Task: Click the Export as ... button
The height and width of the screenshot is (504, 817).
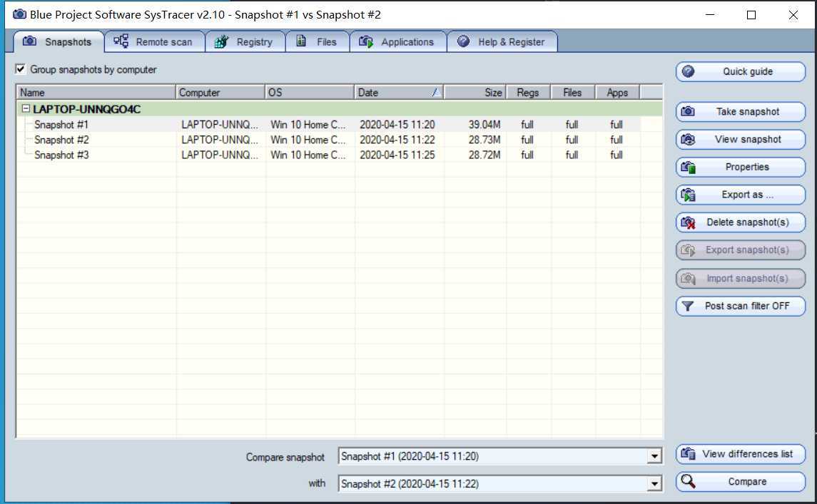Action: pos(741,195)
